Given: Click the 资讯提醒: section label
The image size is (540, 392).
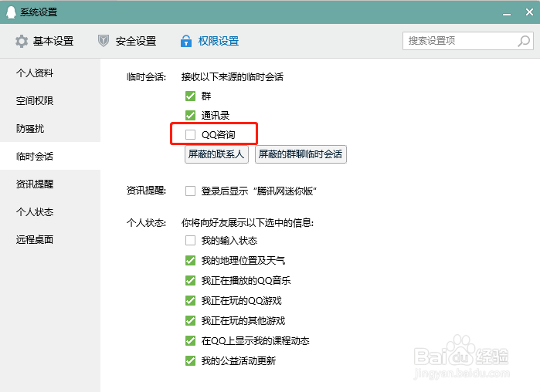Looking at the screenshot, I should coord(146,191).
